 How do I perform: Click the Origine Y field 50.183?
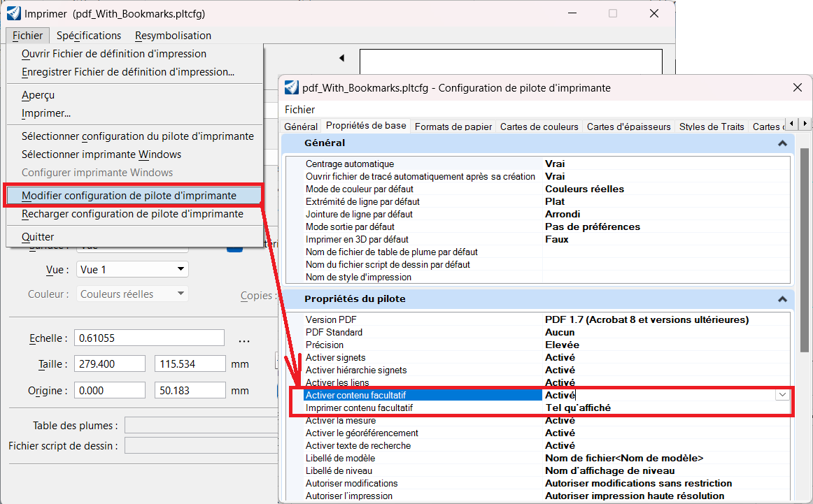point(190,390)
